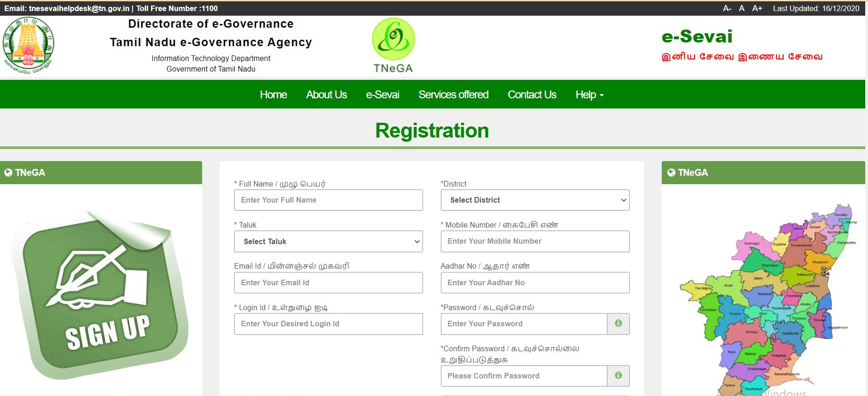Open the e-Sevai menu item
The width and height of the screenshot is (868, 396).
[383, 95]
